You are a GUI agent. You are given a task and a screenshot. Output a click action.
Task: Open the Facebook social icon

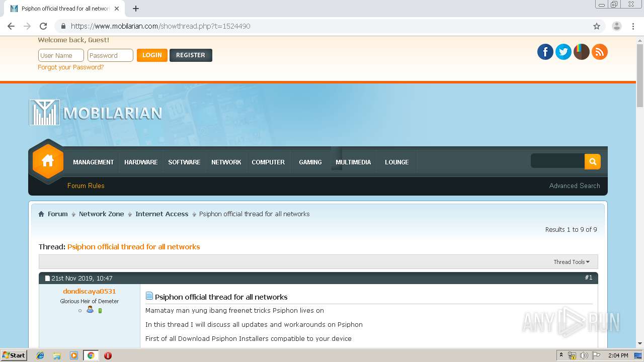(x=545, y=52)
